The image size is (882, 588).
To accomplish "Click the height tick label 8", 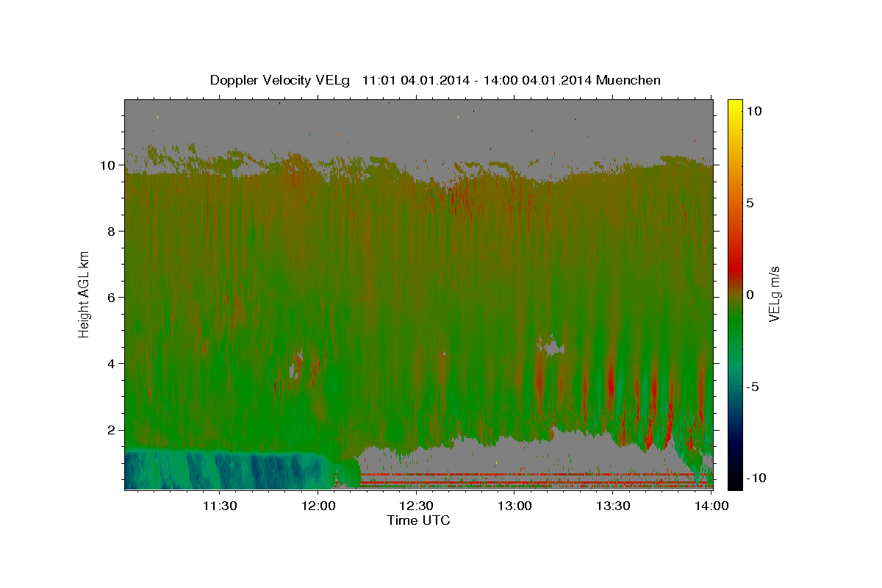I will click(x=111, y=232).
